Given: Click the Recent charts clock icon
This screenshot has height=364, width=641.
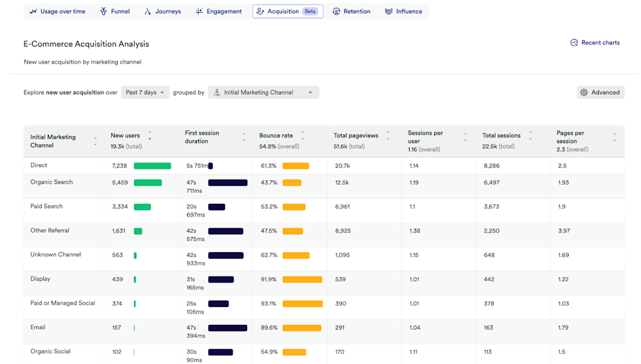Looking at the screenshot, I should click(x=574, y=43).
